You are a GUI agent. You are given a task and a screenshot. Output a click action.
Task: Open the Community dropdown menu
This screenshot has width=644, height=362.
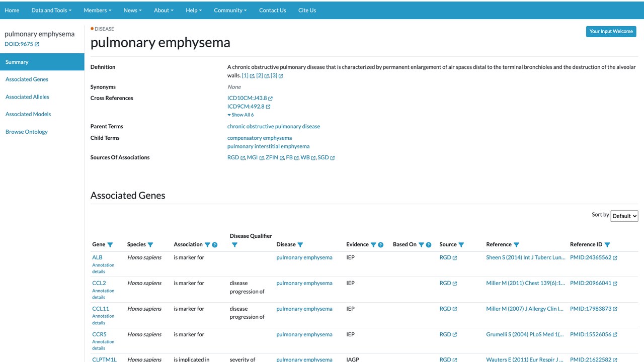[230, 10]
